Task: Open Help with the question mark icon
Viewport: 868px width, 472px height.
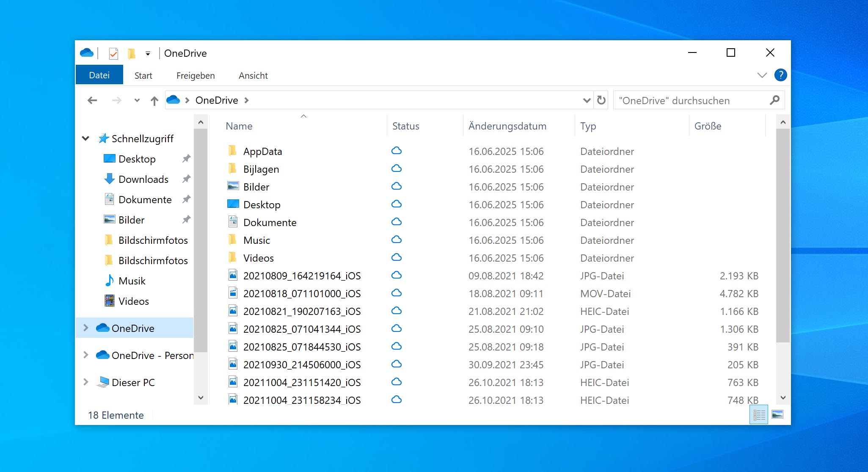Action: tap(780, 75)
